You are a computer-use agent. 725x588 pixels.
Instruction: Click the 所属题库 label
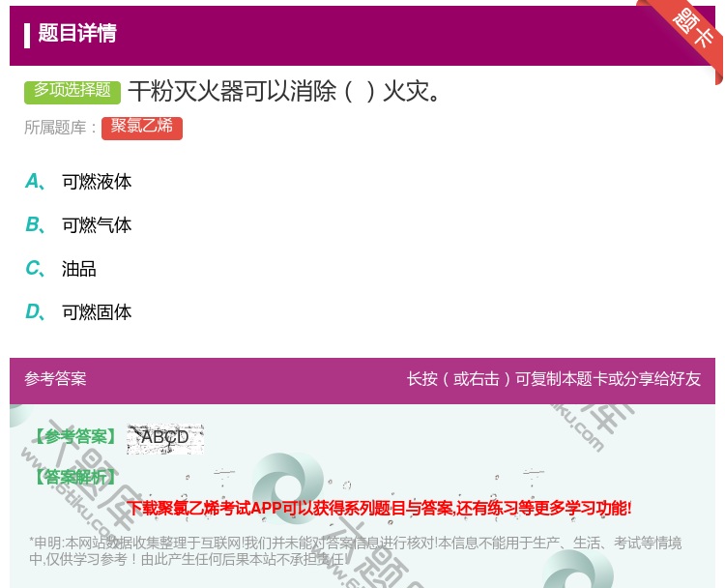point(60,128)
